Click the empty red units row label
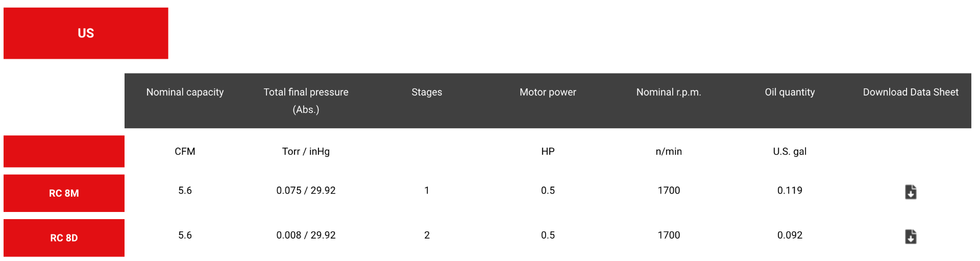 (64, 151)
